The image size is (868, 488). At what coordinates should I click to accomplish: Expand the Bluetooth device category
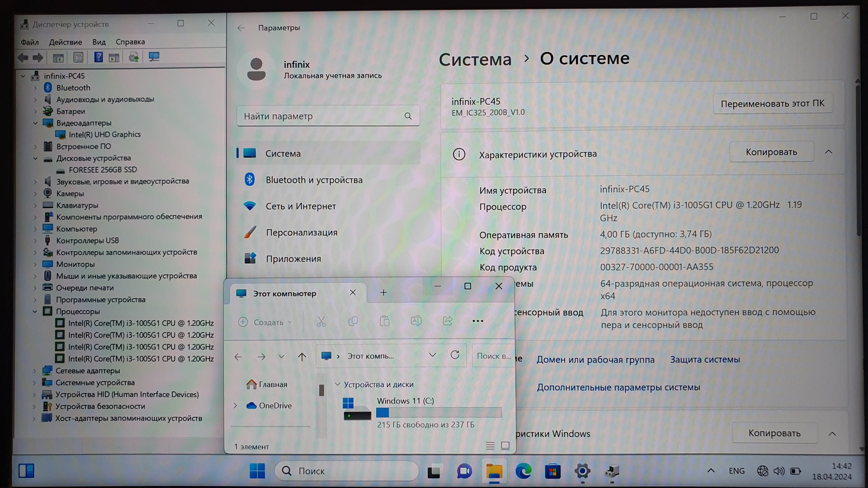(35, 88)
